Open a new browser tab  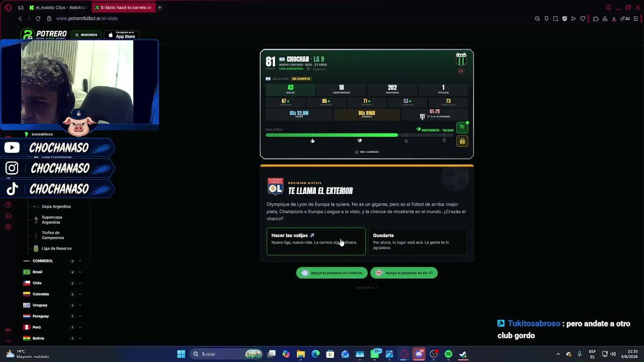click(x=159, y=8)
